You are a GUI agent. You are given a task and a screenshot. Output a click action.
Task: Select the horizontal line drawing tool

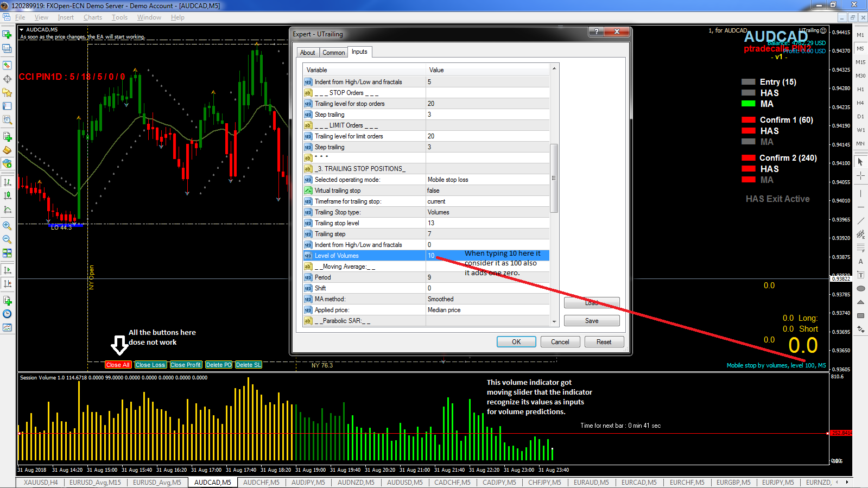click(860, 207)
